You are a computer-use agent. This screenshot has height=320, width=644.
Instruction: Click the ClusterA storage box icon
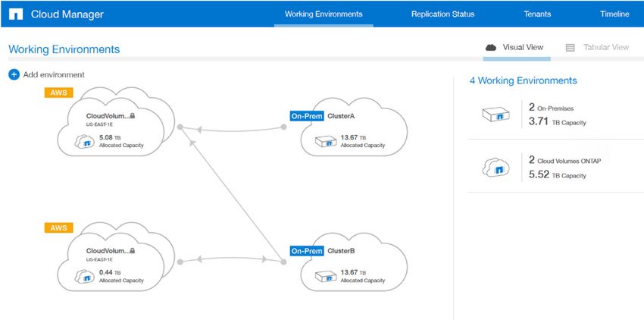(x=326, y=142)
